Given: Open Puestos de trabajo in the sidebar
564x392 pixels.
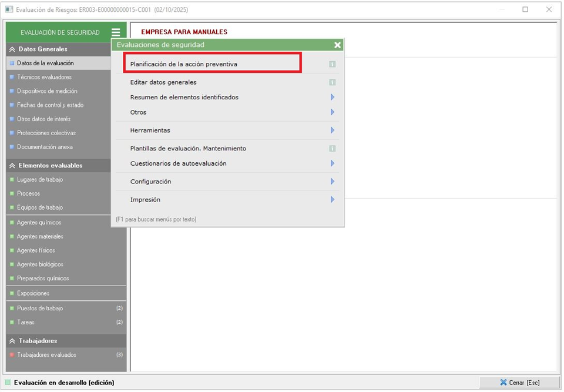Looking at the screenshot, I should point(40,308).
